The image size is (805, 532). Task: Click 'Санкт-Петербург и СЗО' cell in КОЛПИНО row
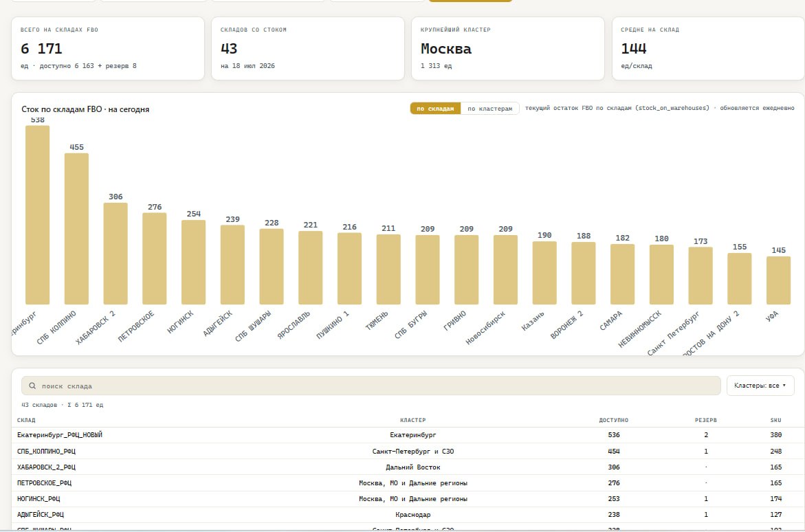click(412, 452)
